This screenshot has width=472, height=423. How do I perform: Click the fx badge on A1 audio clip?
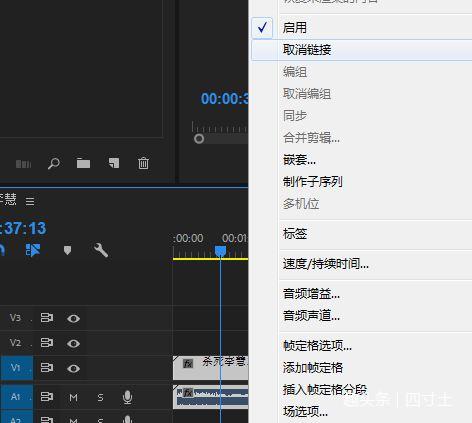pyautogui.click(x=188, y=392)
